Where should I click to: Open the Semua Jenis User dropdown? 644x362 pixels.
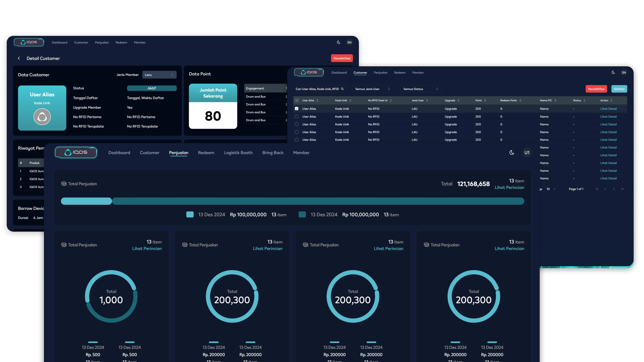tap(372, 89)
